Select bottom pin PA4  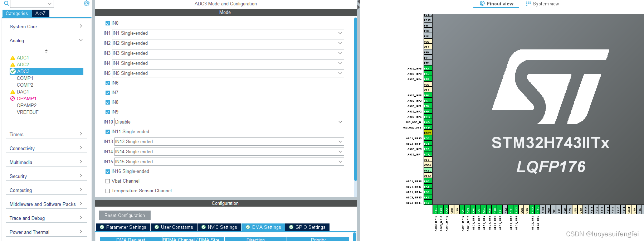[x=462, y=209]
